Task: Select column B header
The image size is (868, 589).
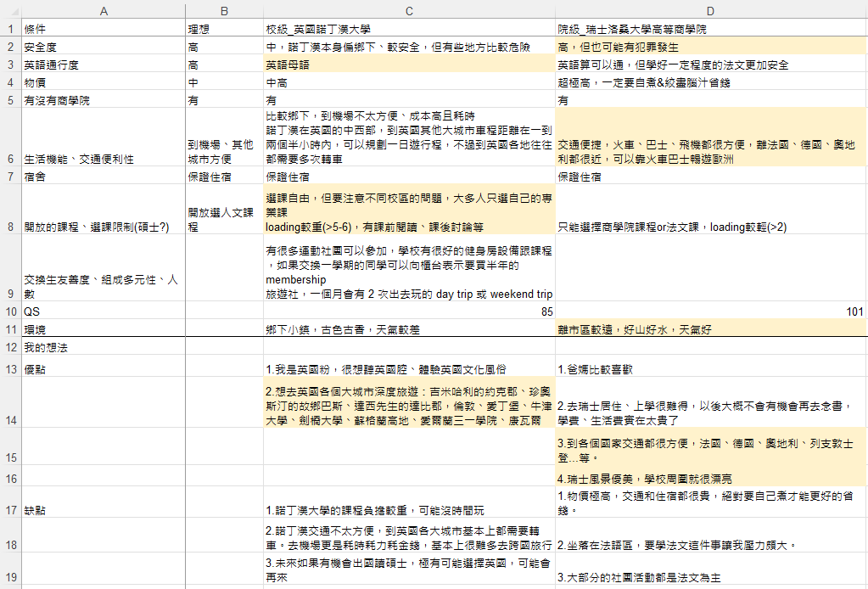Action: click(x=224, y=11)
